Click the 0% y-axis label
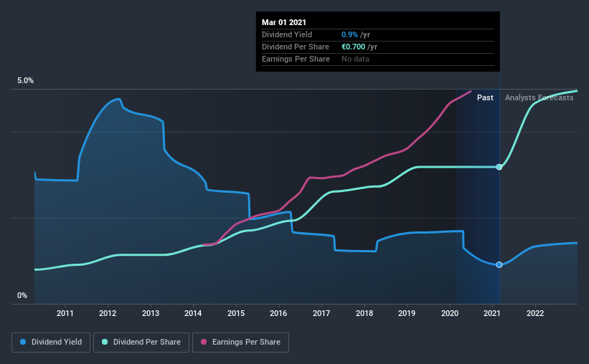589x364 pixels. (x=22, y=296)
